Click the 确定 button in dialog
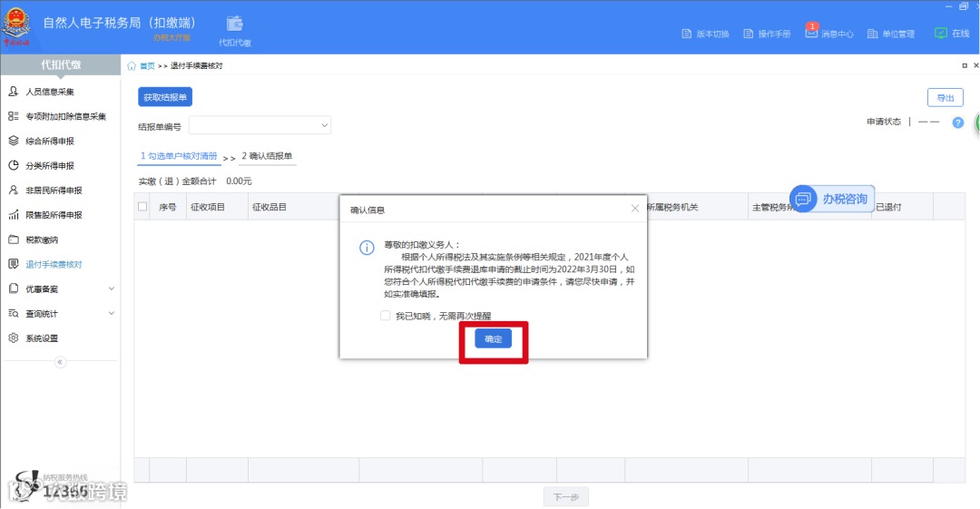 pyautogui.click(x=493, y=338)
